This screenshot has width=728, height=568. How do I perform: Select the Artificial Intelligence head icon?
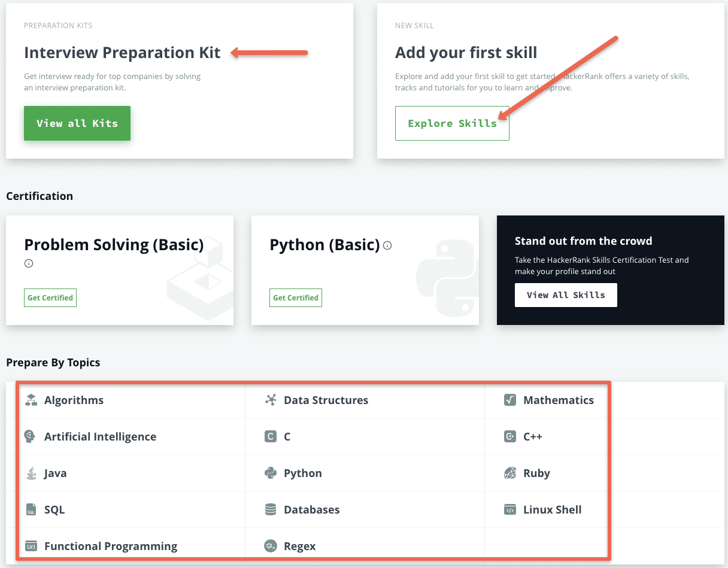[x=30, y=436]
